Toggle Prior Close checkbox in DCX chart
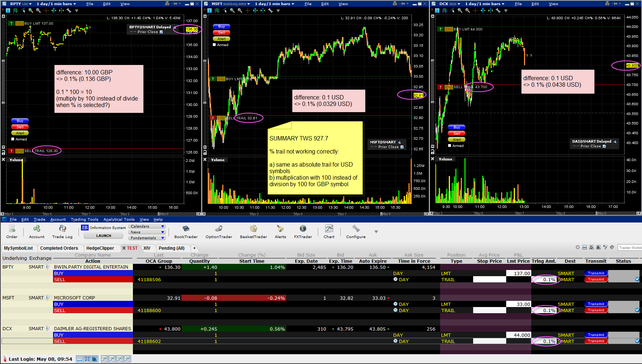The height and width of the screenshot is (364, 642). pos(604,146)
